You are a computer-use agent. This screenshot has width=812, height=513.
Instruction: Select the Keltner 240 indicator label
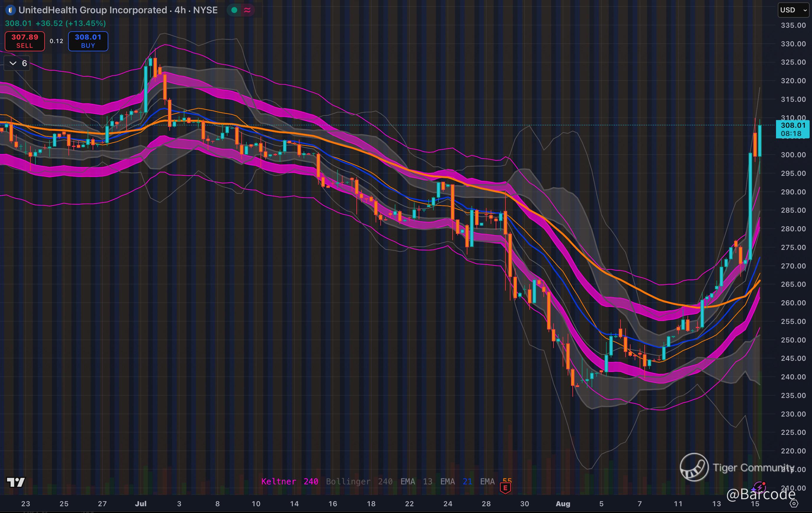point(290,481)
